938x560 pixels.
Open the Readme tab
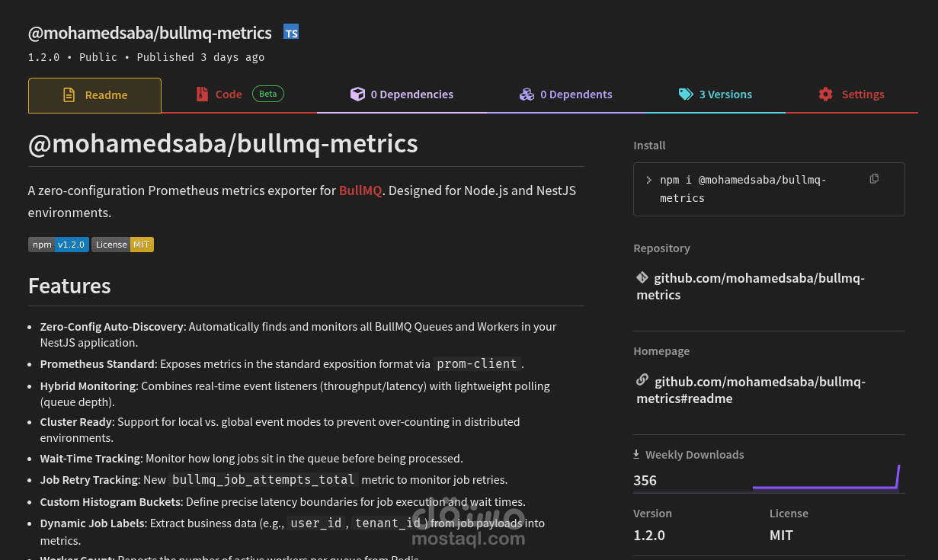pyautogui.click(x=94, y=95)
